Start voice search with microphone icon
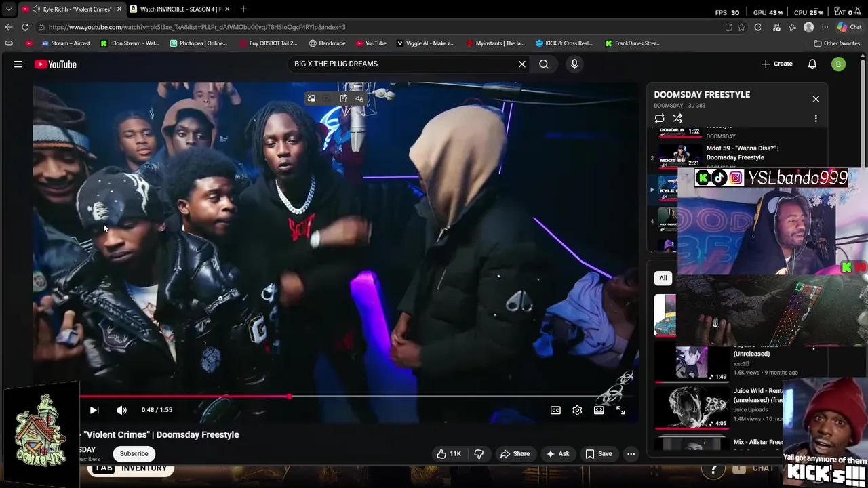868x488 pixels. point(574,64)
